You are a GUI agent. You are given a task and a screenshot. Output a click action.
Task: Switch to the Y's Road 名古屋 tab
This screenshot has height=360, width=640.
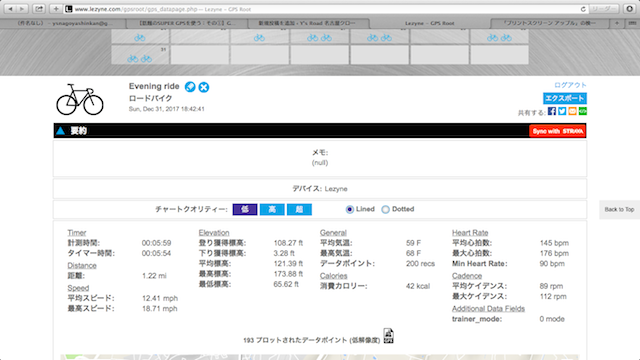tap(307, 23)
